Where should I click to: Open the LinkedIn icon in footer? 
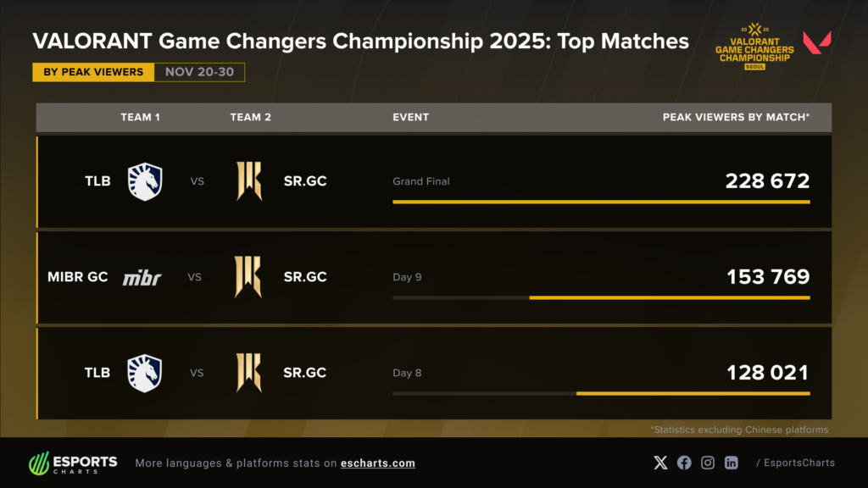[731, 463]
